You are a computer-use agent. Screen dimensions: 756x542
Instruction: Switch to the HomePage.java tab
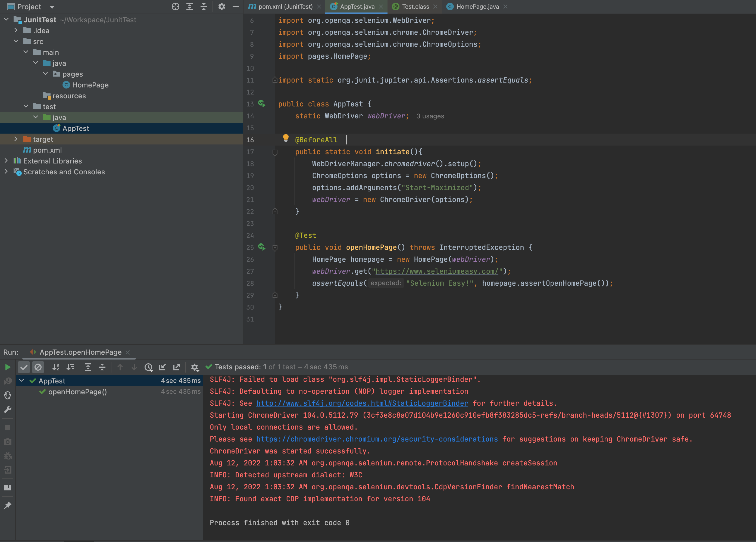pos(477,7)
